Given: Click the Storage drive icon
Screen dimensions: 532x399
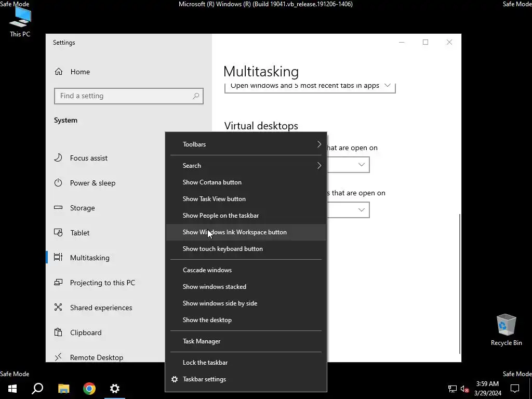Looking at the screenshot, I should [x=58, y=208].
